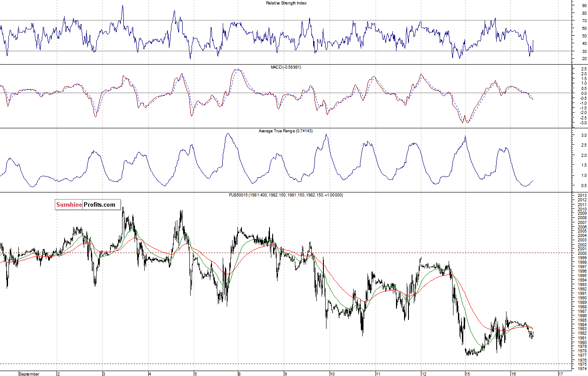
Task: Click the September label on the date axis
Action: coord(29,374)
